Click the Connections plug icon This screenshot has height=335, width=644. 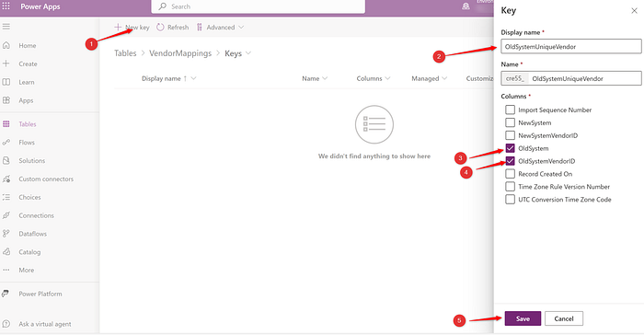click(x=6, y=215)
